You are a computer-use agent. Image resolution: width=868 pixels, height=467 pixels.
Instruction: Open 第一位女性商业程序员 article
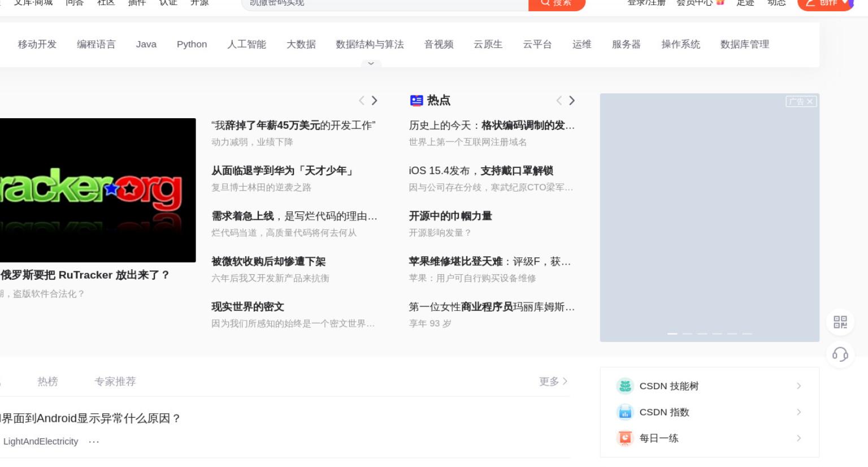(492, 306)
